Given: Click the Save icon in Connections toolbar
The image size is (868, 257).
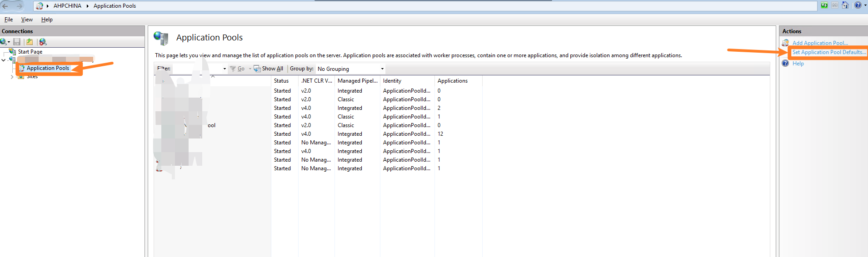Looking at the screenshot, I should coord(17,42).
